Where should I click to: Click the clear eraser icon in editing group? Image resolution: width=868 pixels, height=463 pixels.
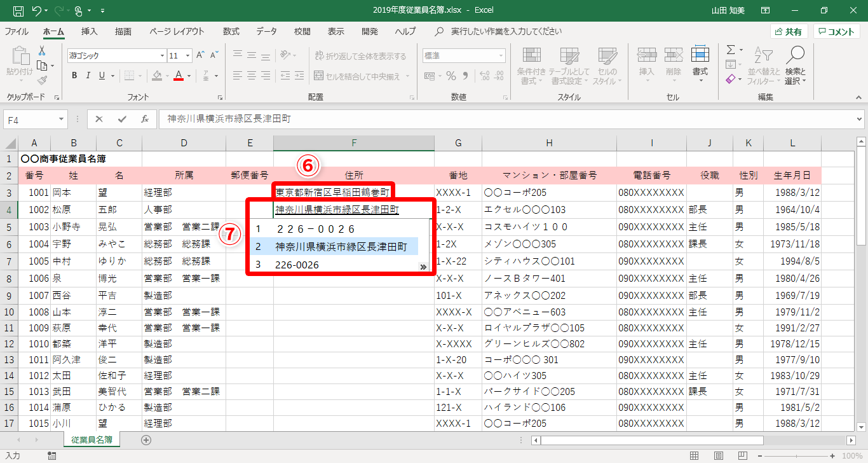(x=731, y=79)
